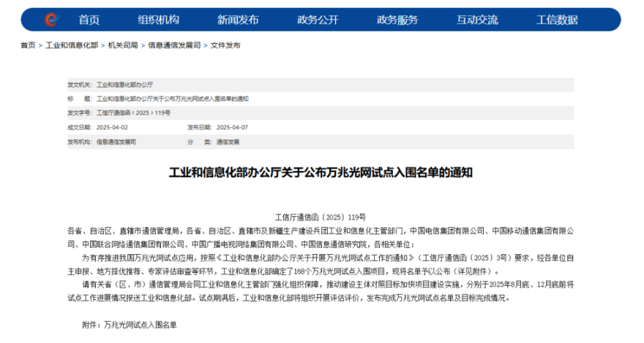Select the 发文机关 value 工业和信息化部办公厅

(x=125, y=84)
